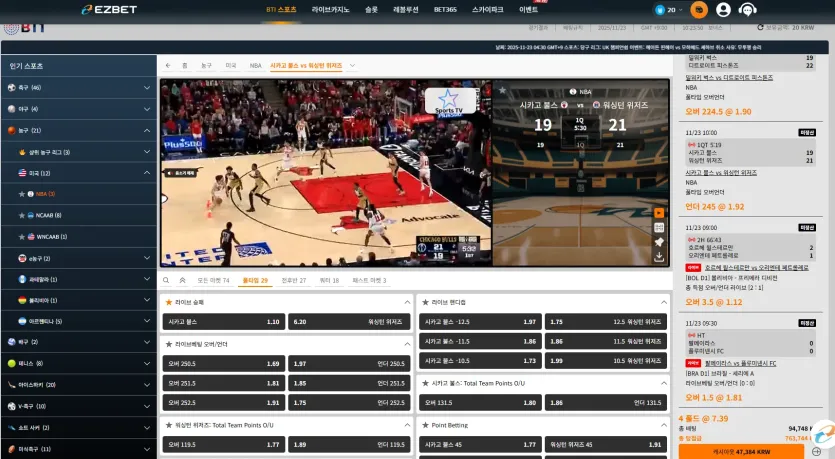Click the USA flag icon in sidebar
Viewport: 835px width, 459px height.
point(22,173)
